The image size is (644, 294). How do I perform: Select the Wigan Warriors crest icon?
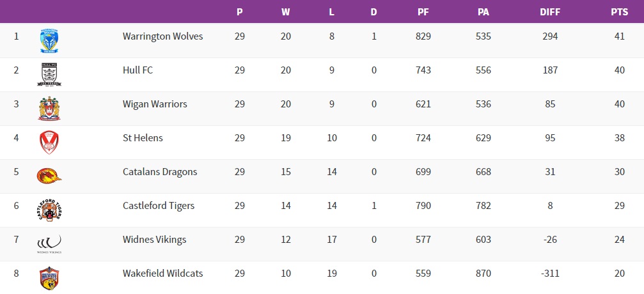[x=49, y=108]
